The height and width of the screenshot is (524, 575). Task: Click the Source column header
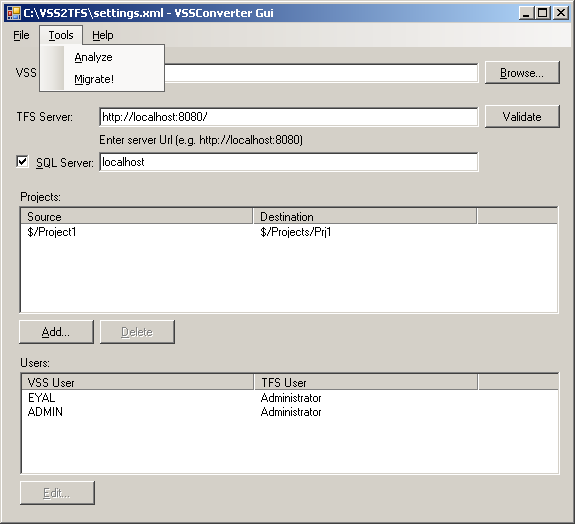(137, 216)
